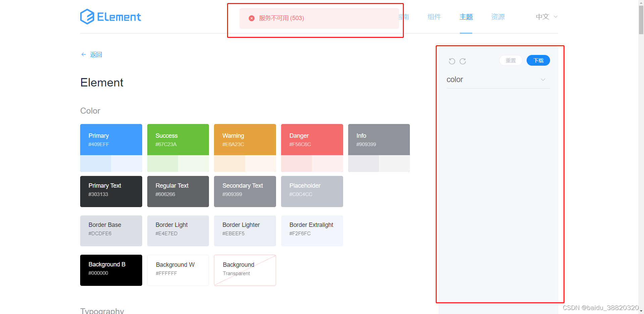Select the Background Transparent swatch
Viewport: 644px width, 314px height.
[x=245, y=270]
